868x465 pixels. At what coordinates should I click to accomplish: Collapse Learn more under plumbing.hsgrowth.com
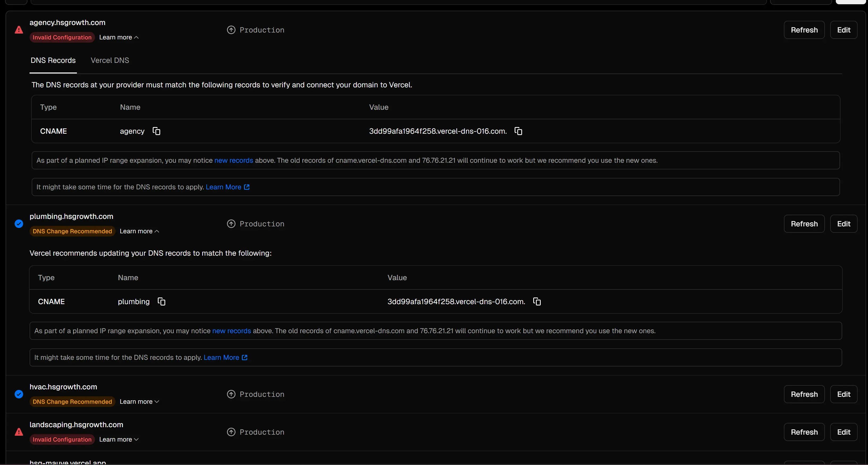point(139,231)
